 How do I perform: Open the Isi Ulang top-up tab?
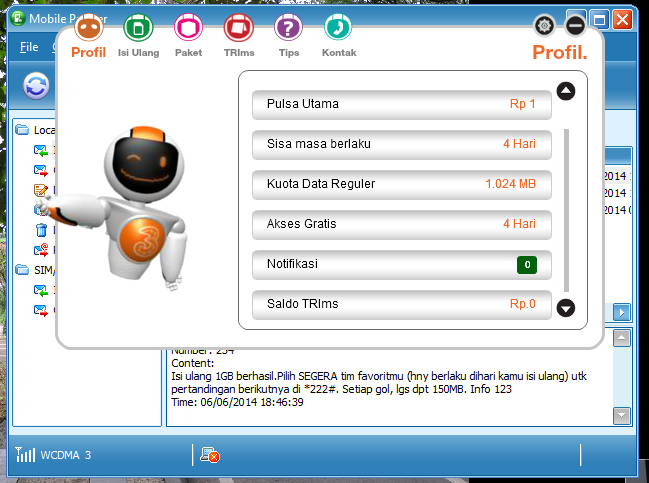[138, 36]
